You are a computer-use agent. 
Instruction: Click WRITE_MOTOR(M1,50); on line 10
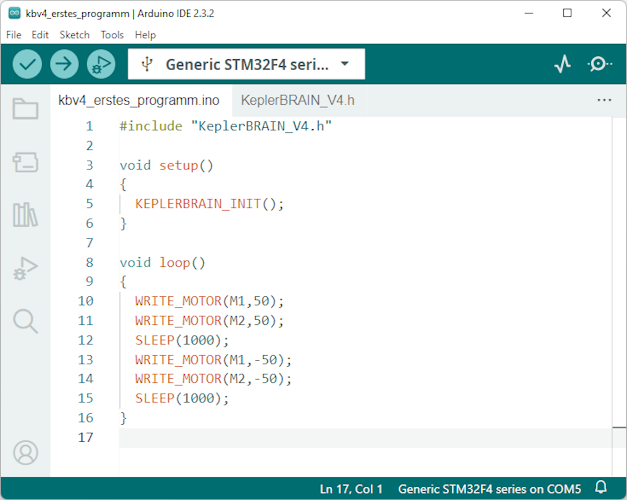tap(209, 301)
